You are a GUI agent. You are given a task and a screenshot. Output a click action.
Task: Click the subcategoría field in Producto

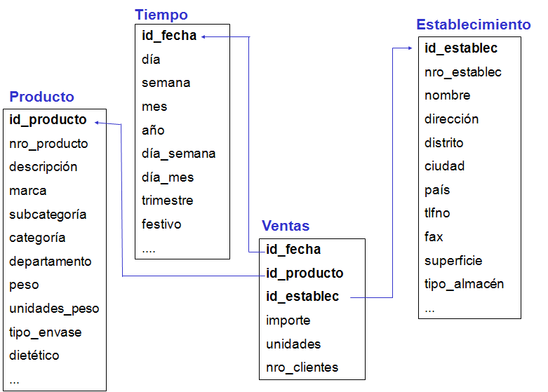click(48, 215)
